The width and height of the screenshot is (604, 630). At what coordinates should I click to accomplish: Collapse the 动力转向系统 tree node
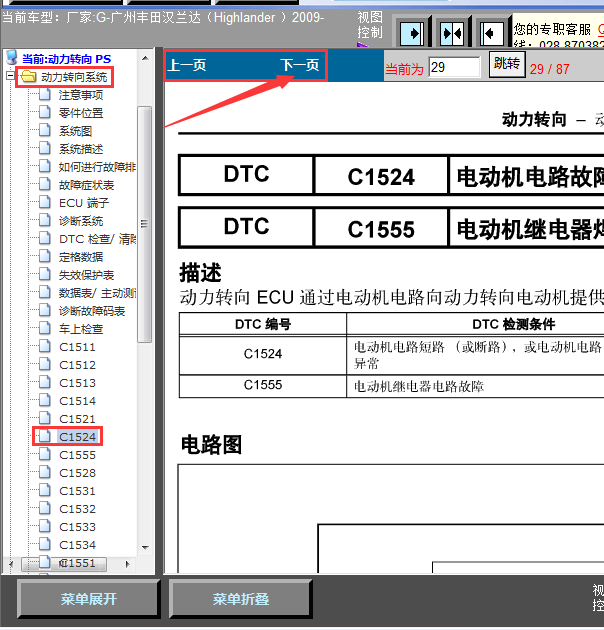[x=10, y=76]
